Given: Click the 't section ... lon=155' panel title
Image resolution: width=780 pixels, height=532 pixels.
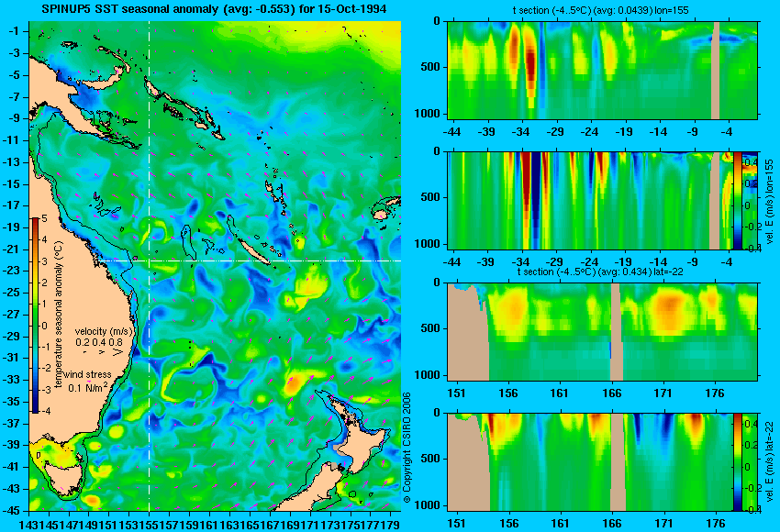Looking at the screenshot, I should click(x=600, y=10).
